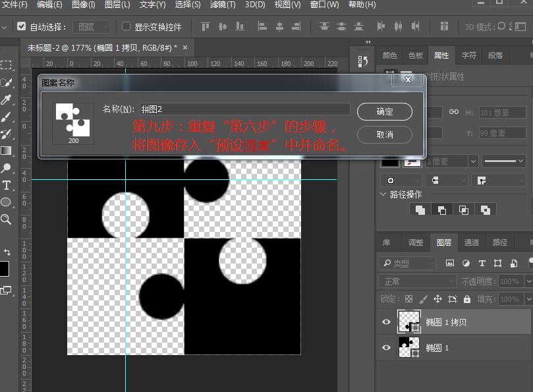Click the 确定 button in the dialog
The width and height of the screenshot is (533, 392).
384,111
